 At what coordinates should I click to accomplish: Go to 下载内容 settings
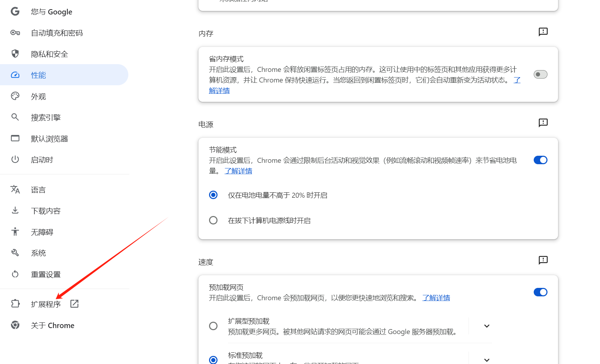coord(64,211)
